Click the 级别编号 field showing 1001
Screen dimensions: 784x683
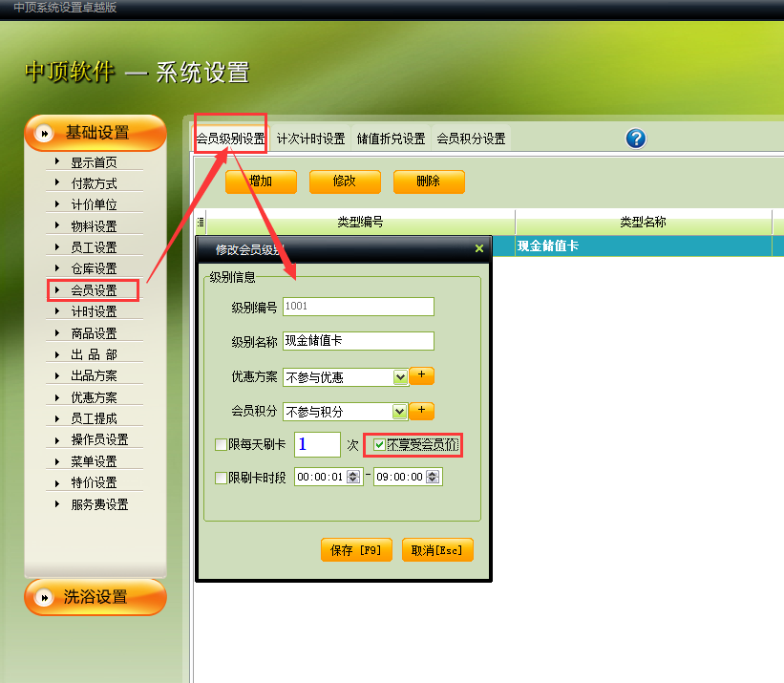pyautogui.click(x=358, y=307)
